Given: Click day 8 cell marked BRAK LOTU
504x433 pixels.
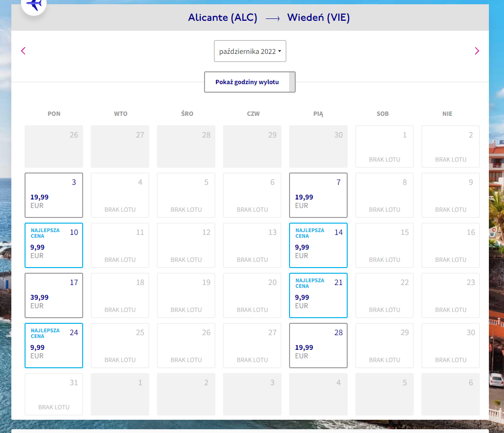Looking at the screenshot, I should [384, 195].
